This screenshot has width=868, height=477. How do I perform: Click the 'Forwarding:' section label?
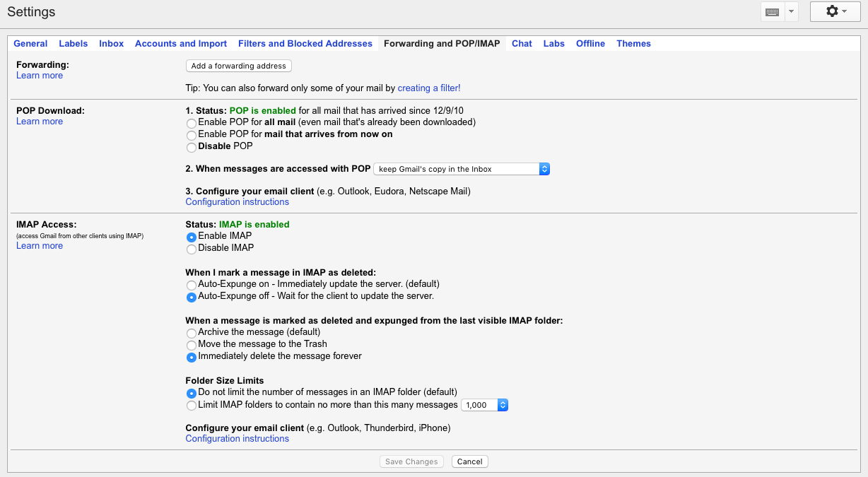point(42,65)
